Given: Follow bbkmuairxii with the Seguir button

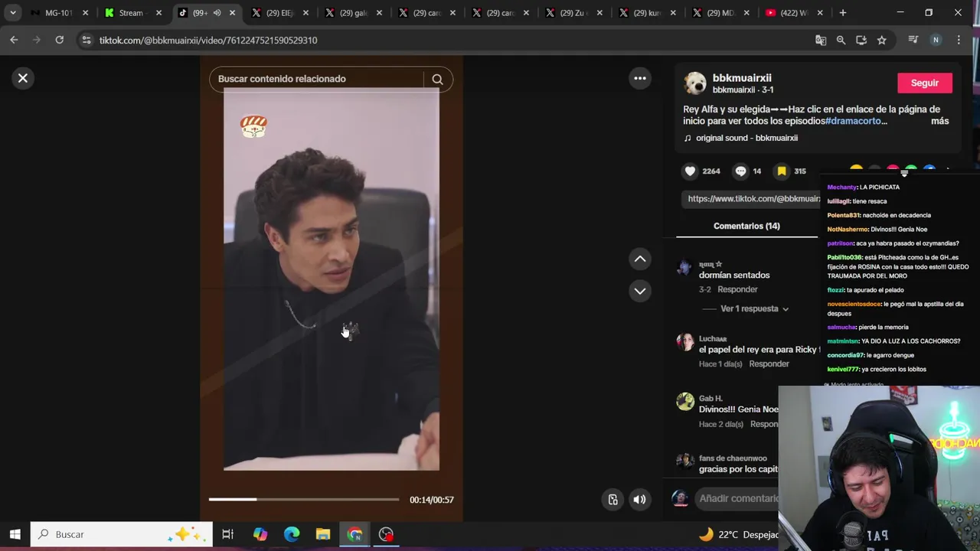Looking at the screenshot, I should [x=924, y=83].
